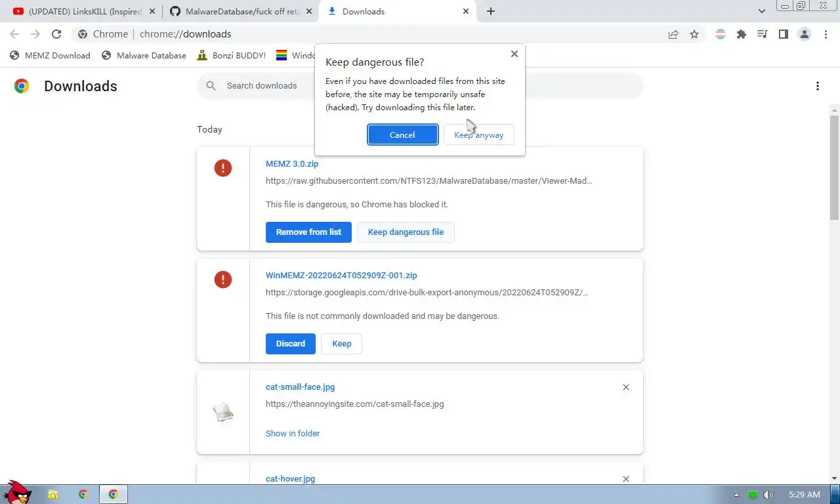Open the Malware Database bookmark
The width and height of the screenshot is (840, 504).
coord(144,56)
